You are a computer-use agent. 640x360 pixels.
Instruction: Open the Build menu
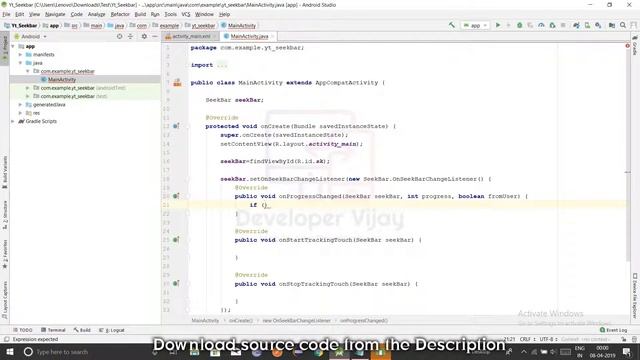pos(140,14)
